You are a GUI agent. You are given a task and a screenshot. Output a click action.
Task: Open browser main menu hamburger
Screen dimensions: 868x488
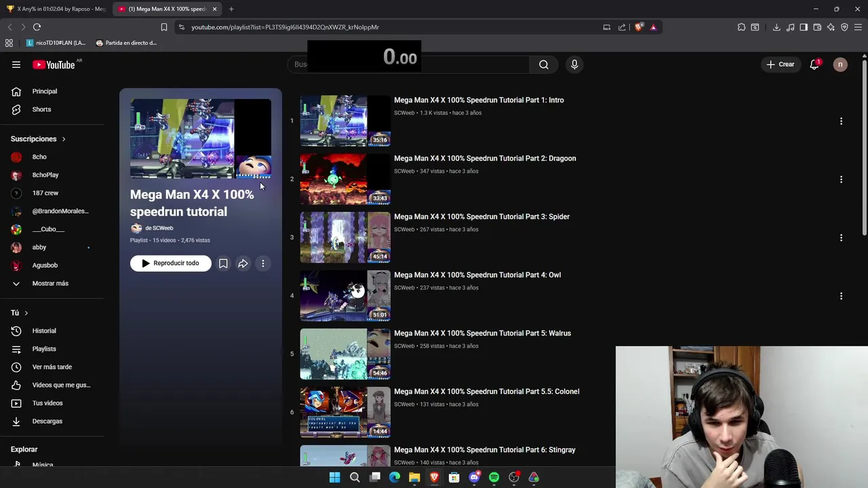coord(859,27)
